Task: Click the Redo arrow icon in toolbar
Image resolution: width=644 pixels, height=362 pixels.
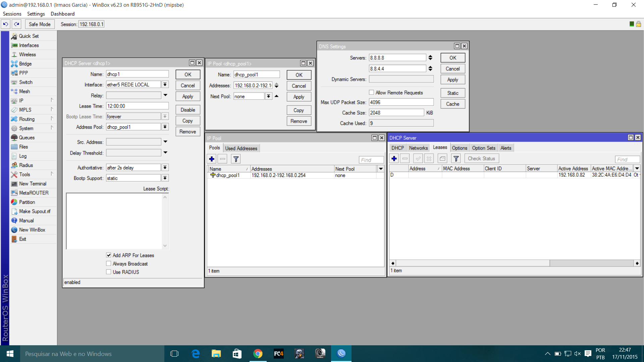Action: [x=16, y=24]
